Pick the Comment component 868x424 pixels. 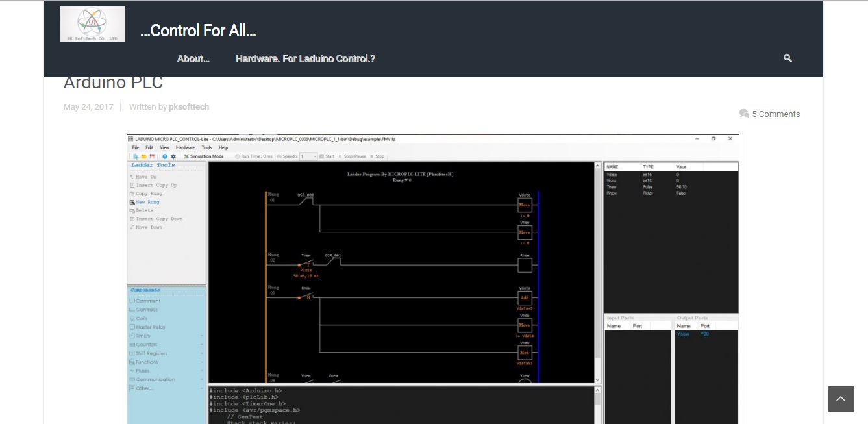[x=145, y=301]
